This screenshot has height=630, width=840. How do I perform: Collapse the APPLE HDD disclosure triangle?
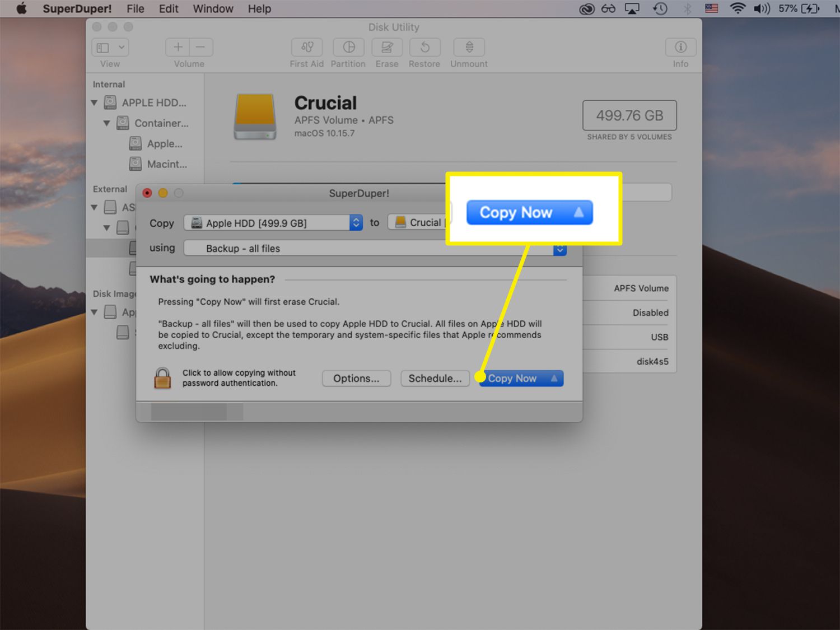coord(94,102)
